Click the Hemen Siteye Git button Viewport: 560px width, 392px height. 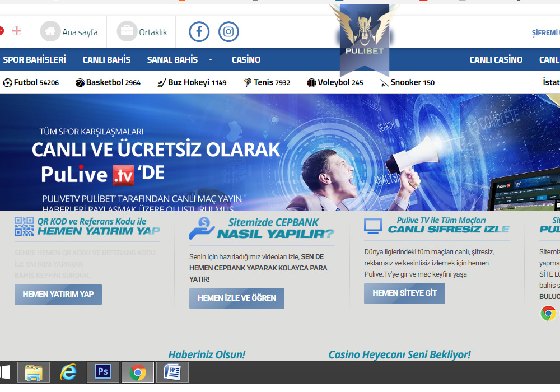404,293
